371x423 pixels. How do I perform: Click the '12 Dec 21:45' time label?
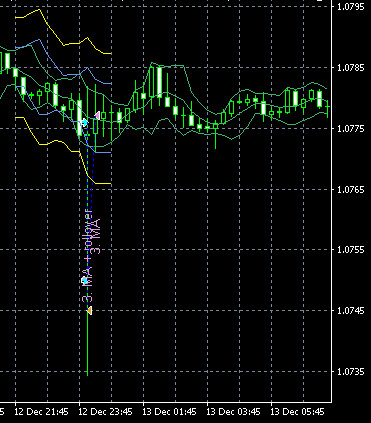pyautogui.click(x=41, y=412)
